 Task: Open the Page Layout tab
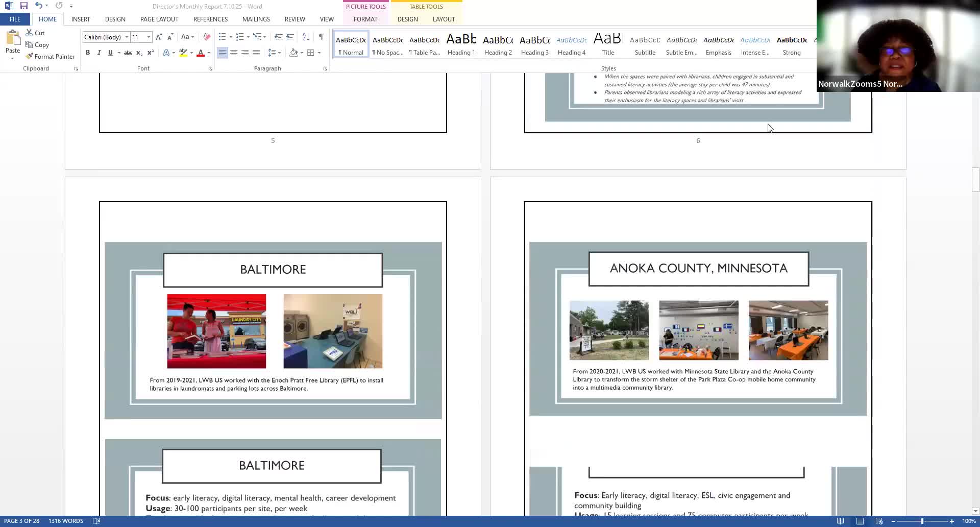[x=159, y=19]
